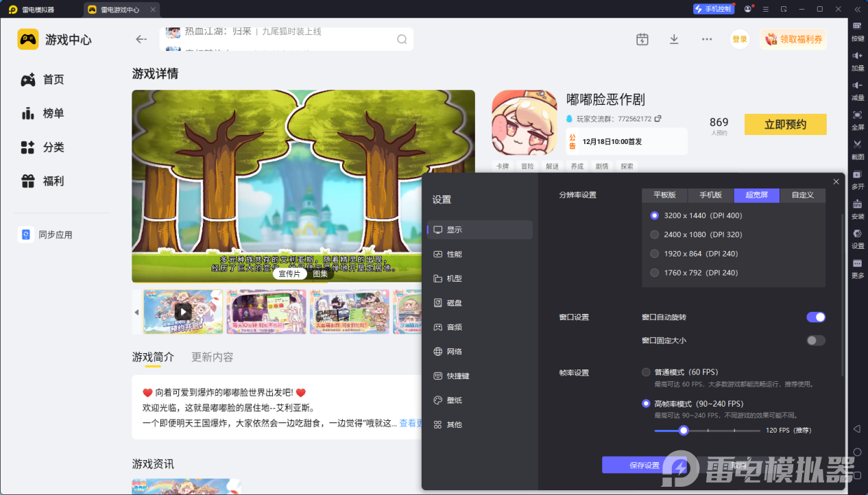Open 显示 settings category
This screenshot has width=868, height=495.
pos(480,230)
